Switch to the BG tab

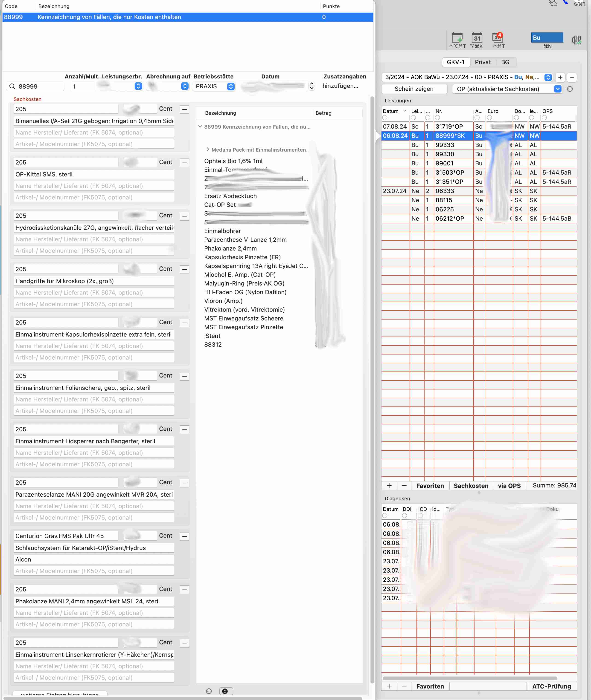tap(505, 62)
